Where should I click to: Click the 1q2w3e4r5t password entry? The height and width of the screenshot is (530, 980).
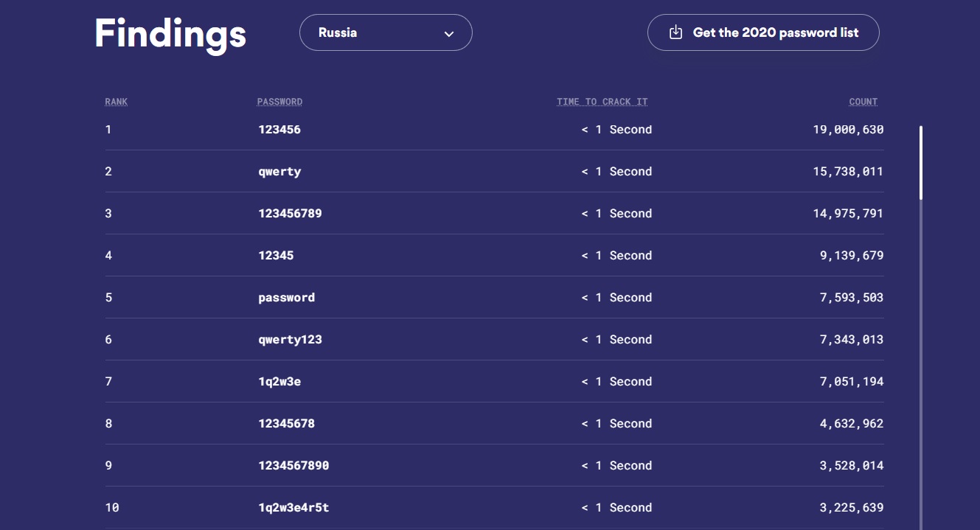(x=293, y=508)
